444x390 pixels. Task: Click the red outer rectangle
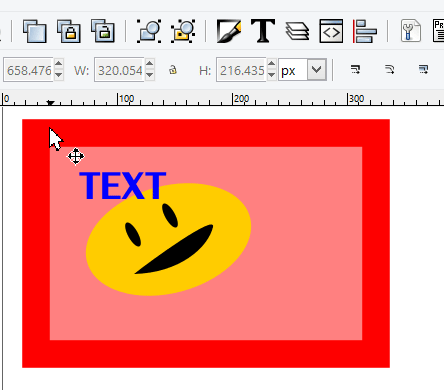click(206, 133)
